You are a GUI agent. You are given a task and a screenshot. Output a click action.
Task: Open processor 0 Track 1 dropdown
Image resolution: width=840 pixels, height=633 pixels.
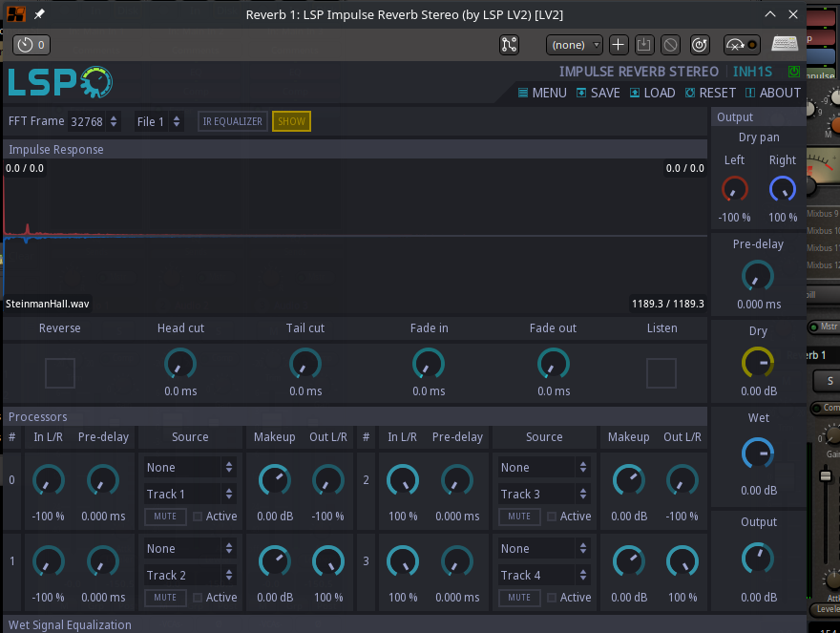[x=190, y=495]
